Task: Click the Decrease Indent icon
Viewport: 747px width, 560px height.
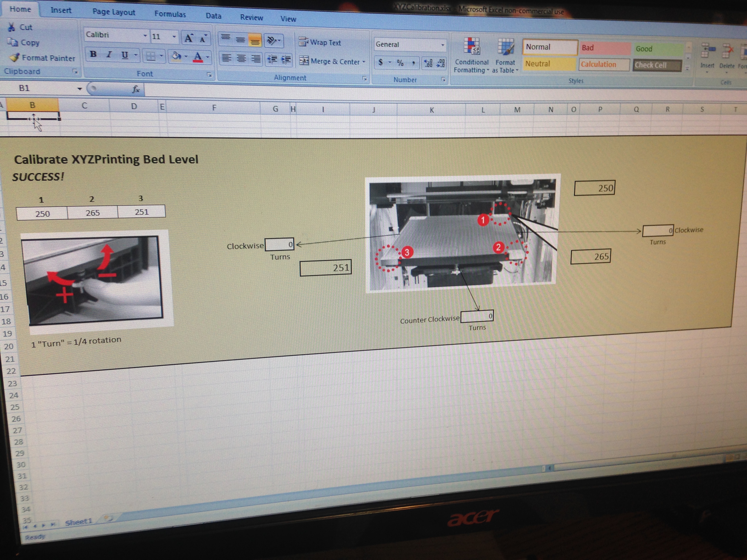Action: [x=272, y=60]
